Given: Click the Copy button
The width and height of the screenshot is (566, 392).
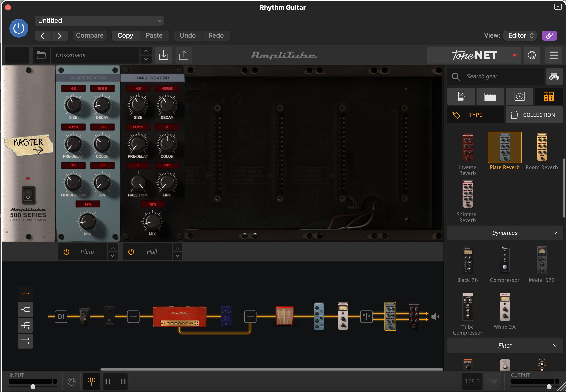Looking at the screenshot, I should 125,35.
